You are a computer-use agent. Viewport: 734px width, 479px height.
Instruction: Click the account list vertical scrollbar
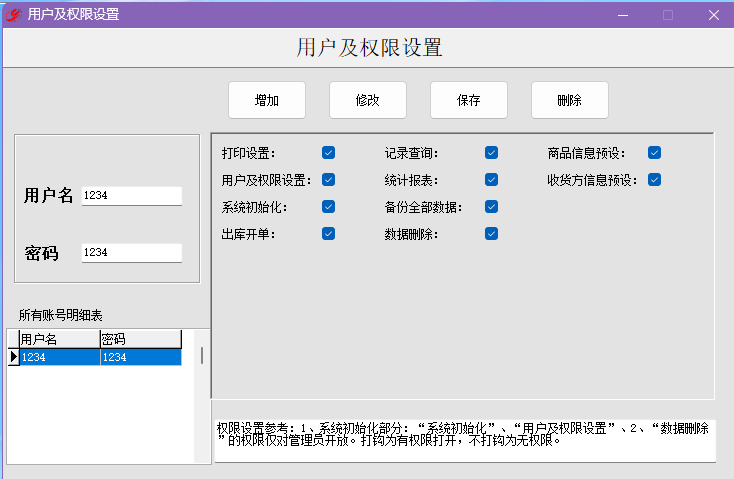tap(202, 396)
